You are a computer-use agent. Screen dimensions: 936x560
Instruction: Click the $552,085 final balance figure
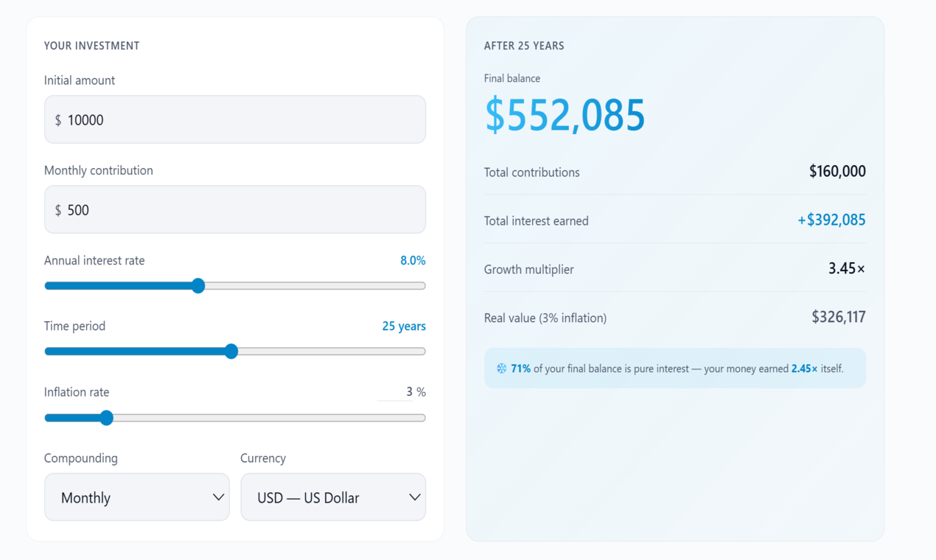coord(565,115)
